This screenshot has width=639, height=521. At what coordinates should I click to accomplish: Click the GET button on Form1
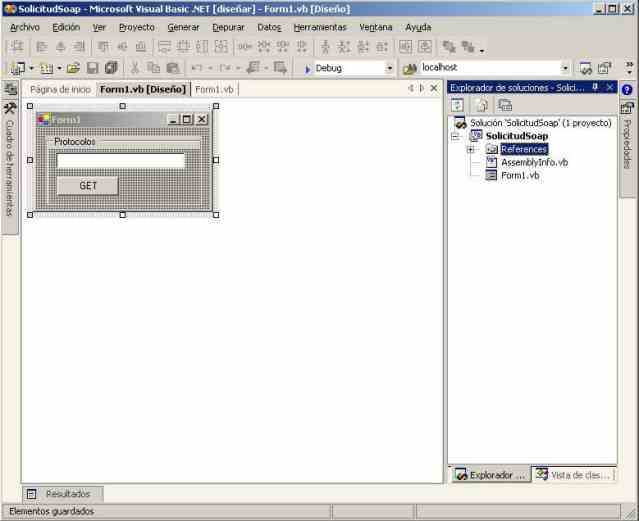[x=88, y=186]
